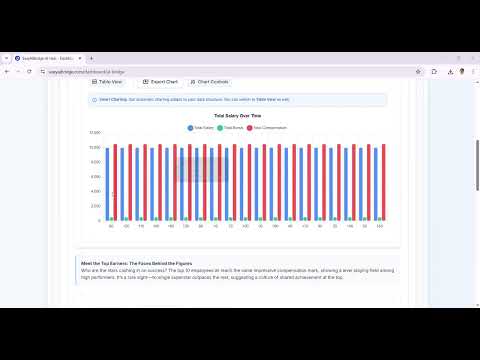Click the 10,000 y-axis label
Image resolution: width=480 pixels, height=360 pixels.
point(95,147)
